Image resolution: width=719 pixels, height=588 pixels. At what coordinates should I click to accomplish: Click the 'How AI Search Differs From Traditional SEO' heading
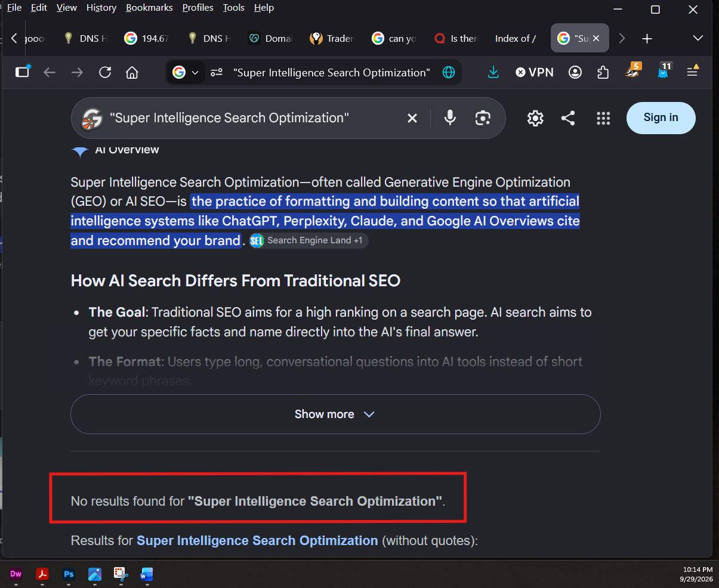point(236,280)
